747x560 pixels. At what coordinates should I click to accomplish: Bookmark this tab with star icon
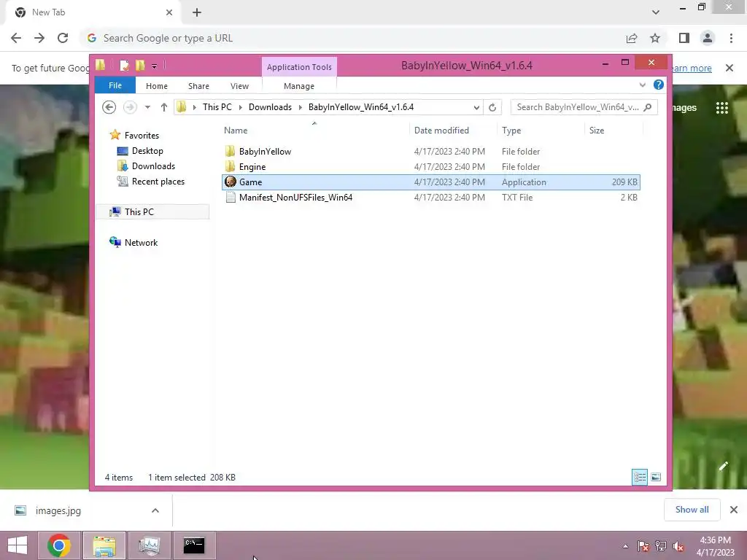click(655, 38)
